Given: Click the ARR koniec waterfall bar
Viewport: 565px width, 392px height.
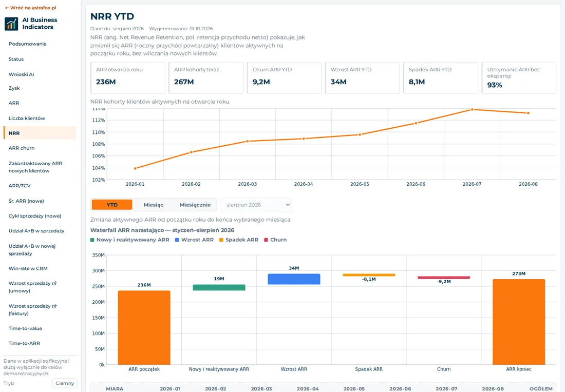Looking at the screenshot, I should click(519, 322).
